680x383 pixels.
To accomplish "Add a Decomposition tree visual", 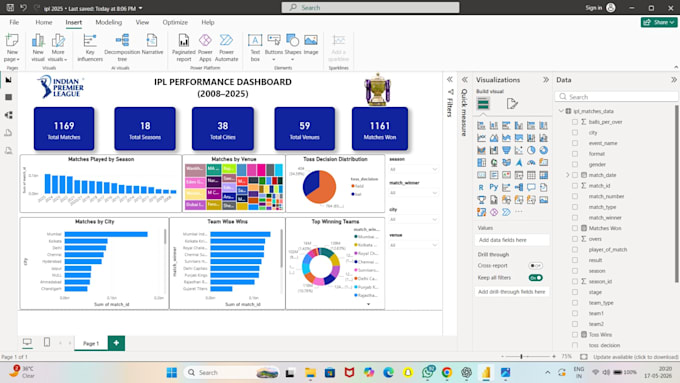I will point(122,48).
